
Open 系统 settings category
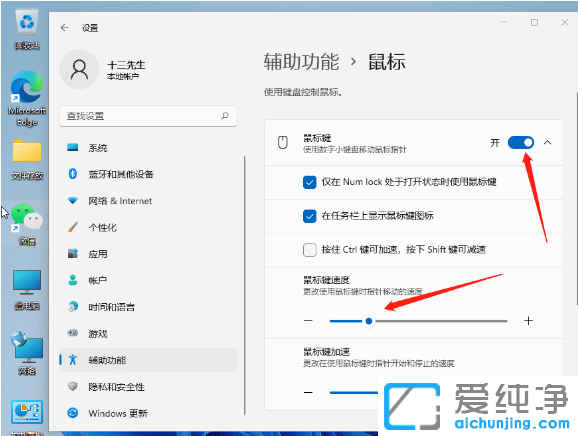tap(148, 148)
